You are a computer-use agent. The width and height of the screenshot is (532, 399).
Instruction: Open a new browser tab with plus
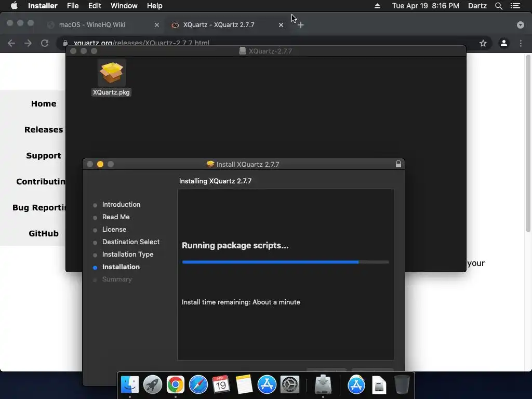click(301, 25)
